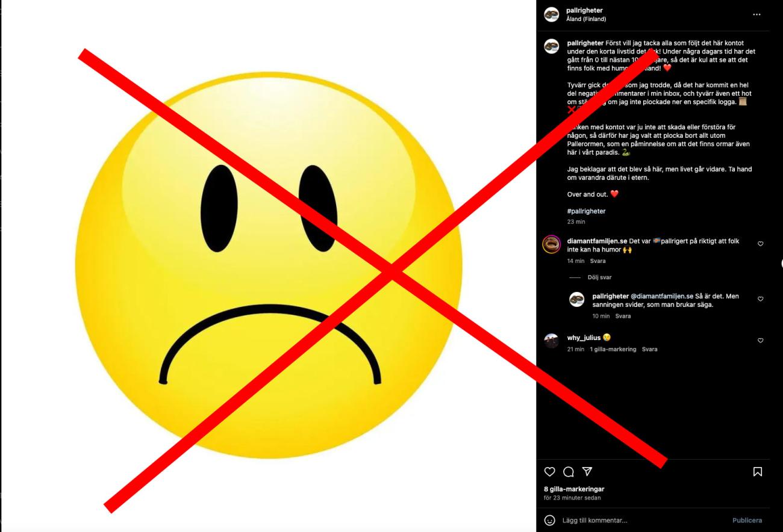Save the post with the bookmark icon

point(758,472)
